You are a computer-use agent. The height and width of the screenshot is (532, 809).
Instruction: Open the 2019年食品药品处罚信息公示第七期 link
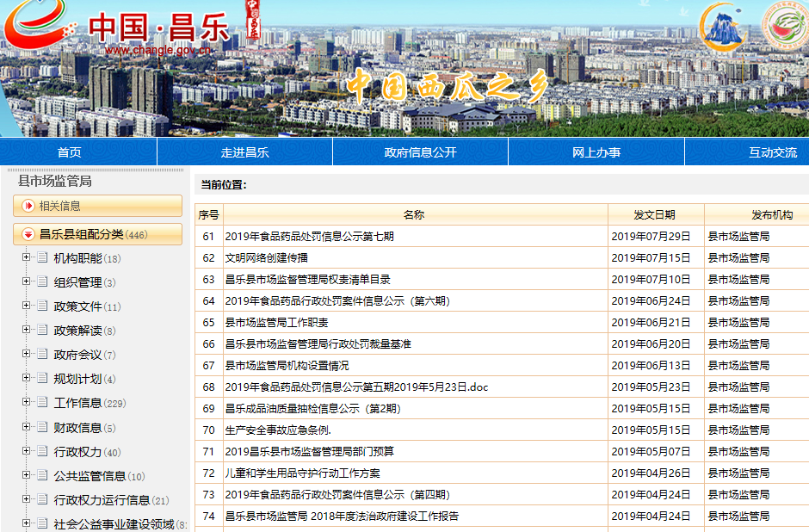pos(309,237)
